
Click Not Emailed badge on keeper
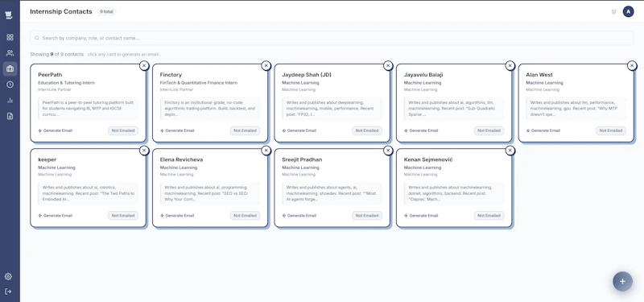click(x=123, y=216)
